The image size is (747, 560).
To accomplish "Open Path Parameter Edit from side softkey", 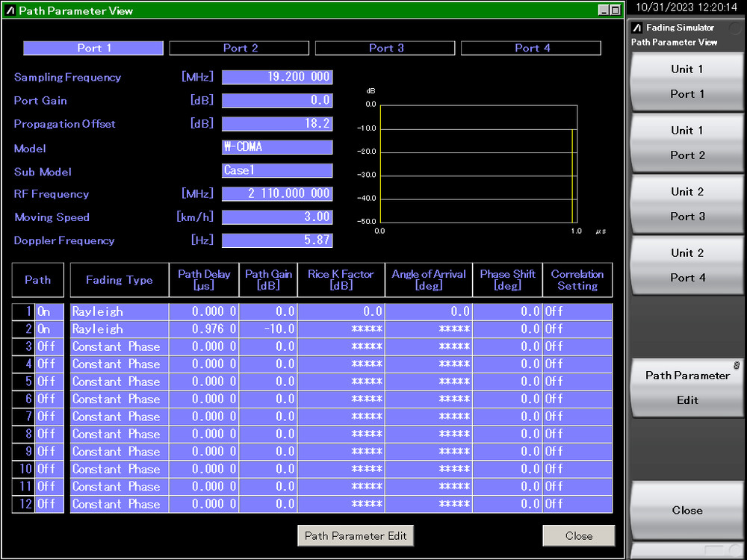I will pyautogui.click(x=687, y=388).
